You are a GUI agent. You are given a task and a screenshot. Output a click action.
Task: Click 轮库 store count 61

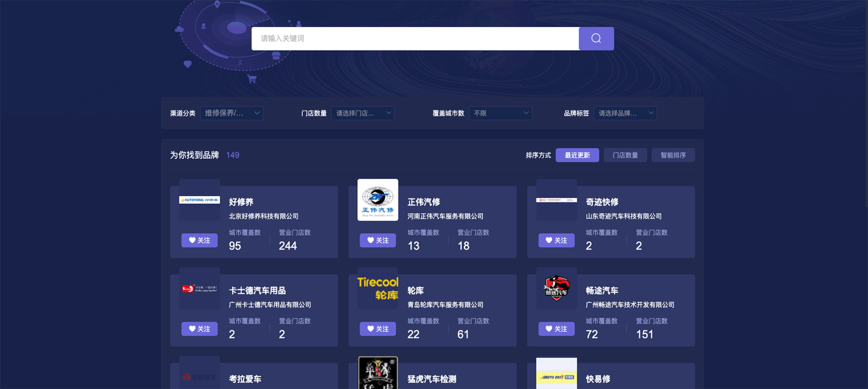coord(463,334)
